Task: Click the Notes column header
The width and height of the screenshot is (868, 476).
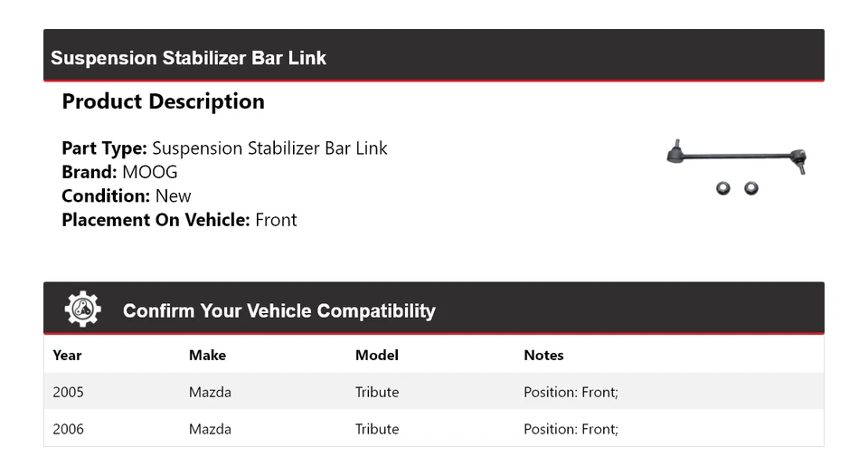Action: tap(543, 355)
